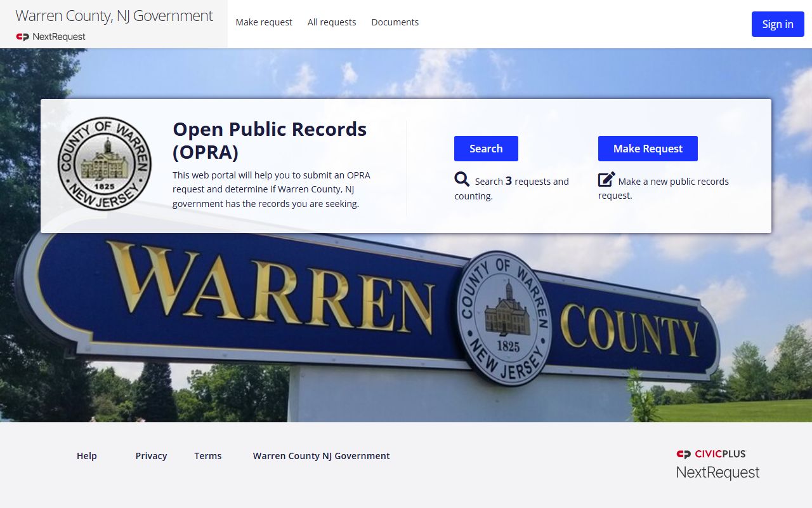Viewport: 812px width, 508px height.
Task: Click the Open Public Records (OPRA) heading
Action: pos(270,140)
